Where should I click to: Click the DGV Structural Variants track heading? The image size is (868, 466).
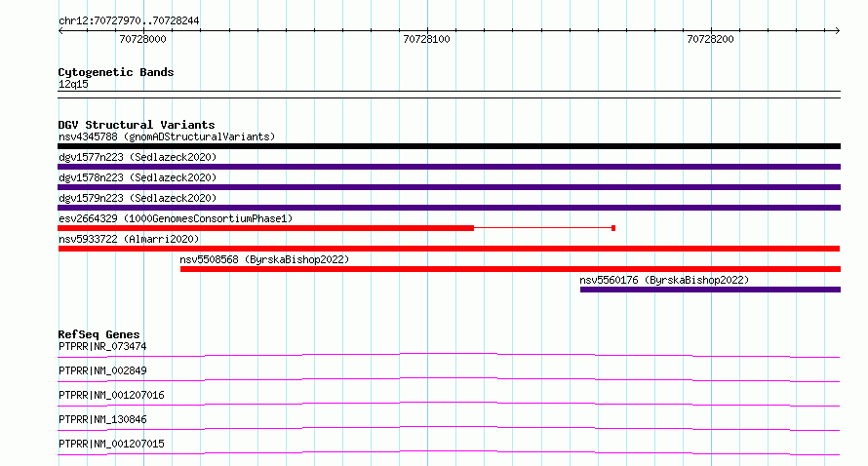pyautogui.click(x=137, y=125)
